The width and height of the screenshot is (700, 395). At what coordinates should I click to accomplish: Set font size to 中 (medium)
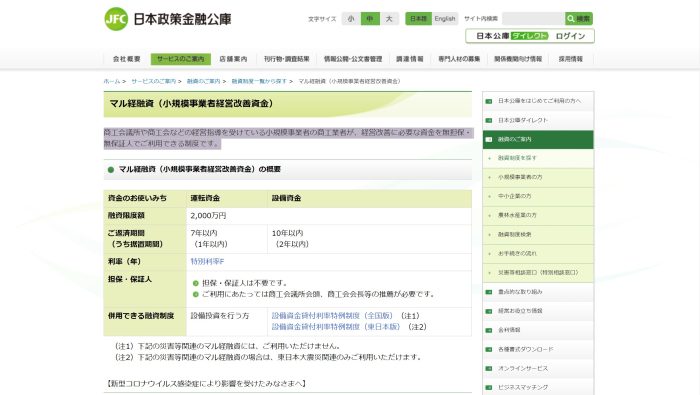pos(370,19)
